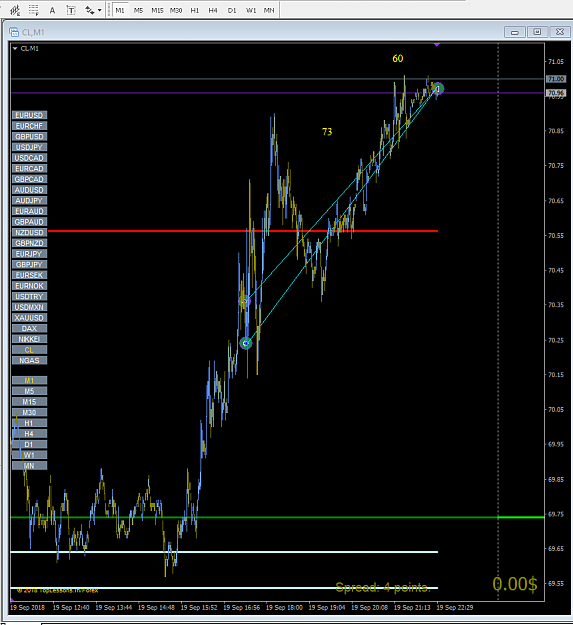Click the trade marker circle at latest price
This screenshot has width=573, height=625.
(438, 89)
